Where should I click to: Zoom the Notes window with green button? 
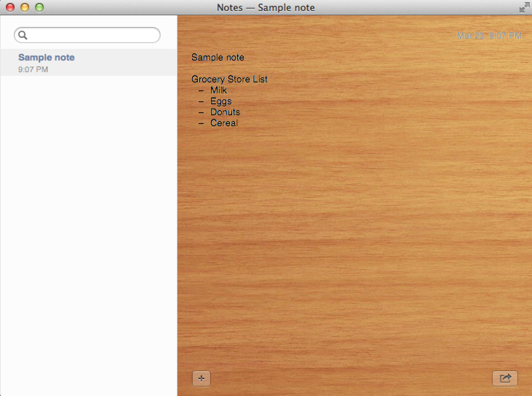point(39,7)
